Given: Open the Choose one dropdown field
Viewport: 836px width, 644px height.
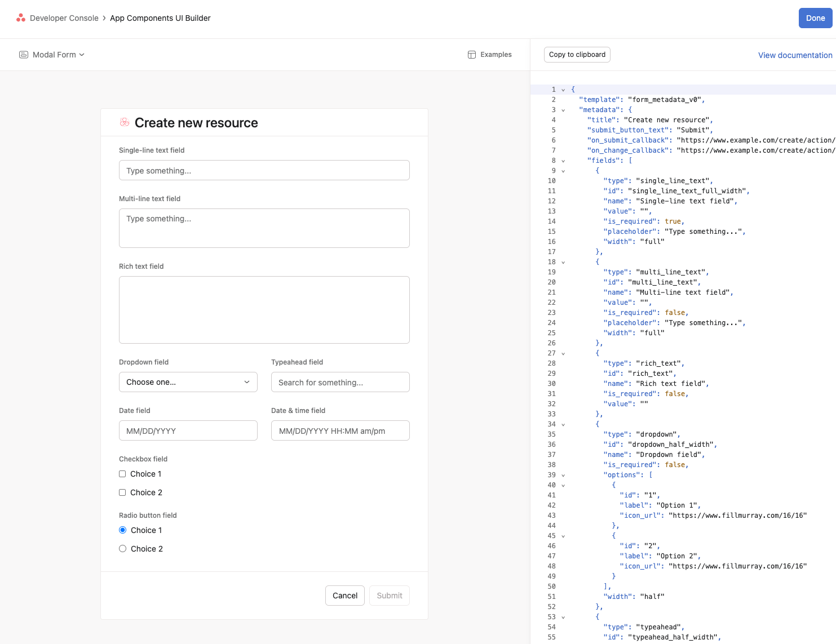Looking at the screenshot, I should [x=188, y=382].
